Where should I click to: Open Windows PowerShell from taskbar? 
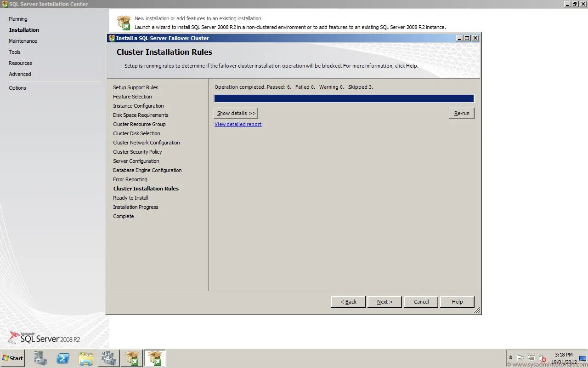click(63, 358)
